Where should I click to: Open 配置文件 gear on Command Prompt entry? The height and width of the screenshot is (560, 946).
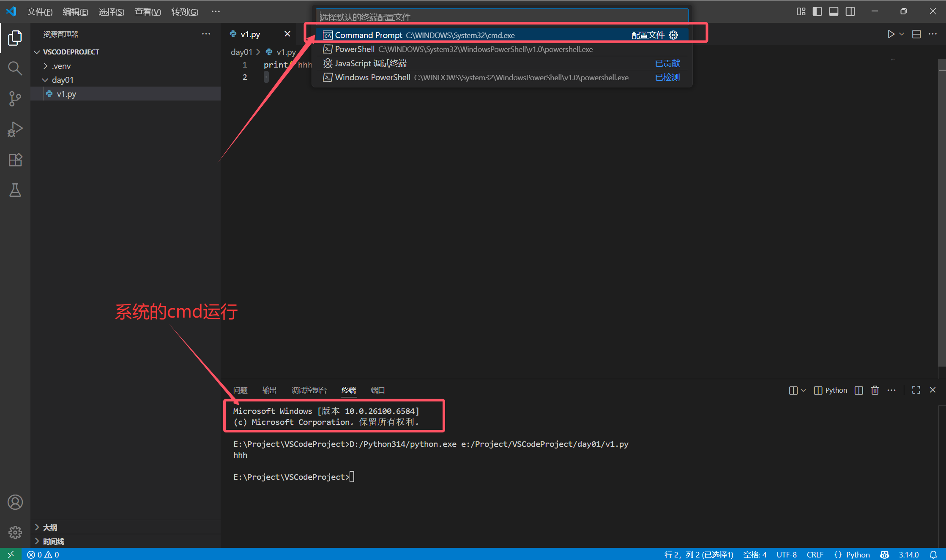click(x=673, y=35)
